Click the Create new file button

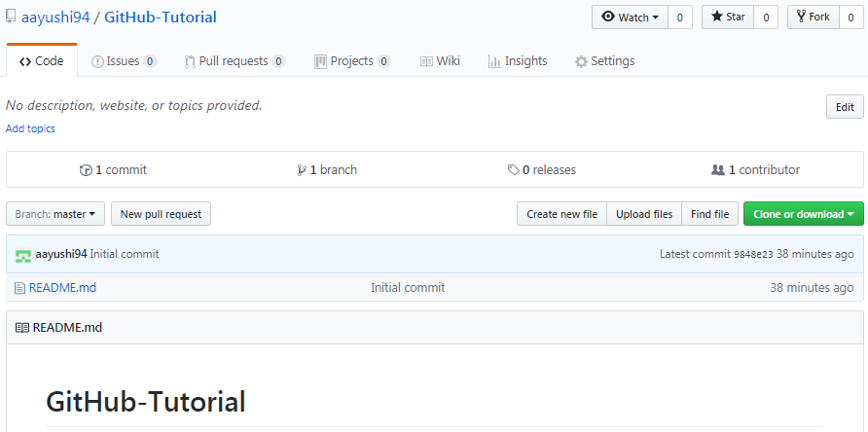click(561, 214)
